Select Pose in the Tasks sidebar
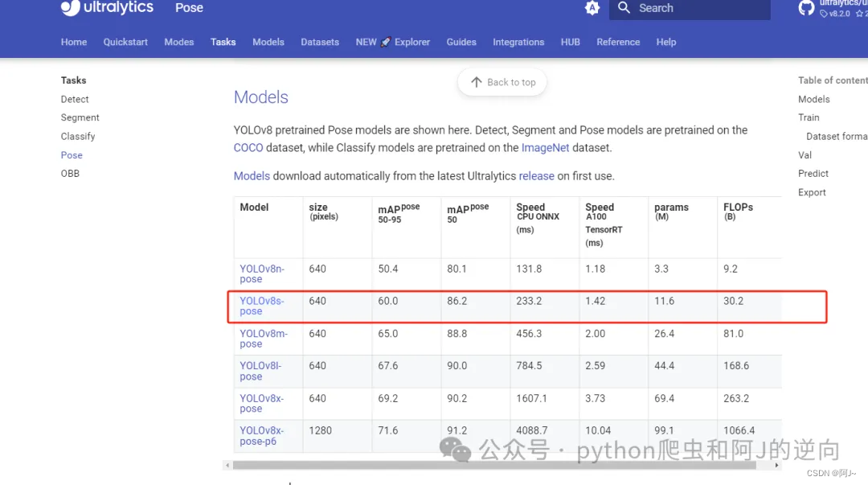The image size is (868, 485). point(72,155)
